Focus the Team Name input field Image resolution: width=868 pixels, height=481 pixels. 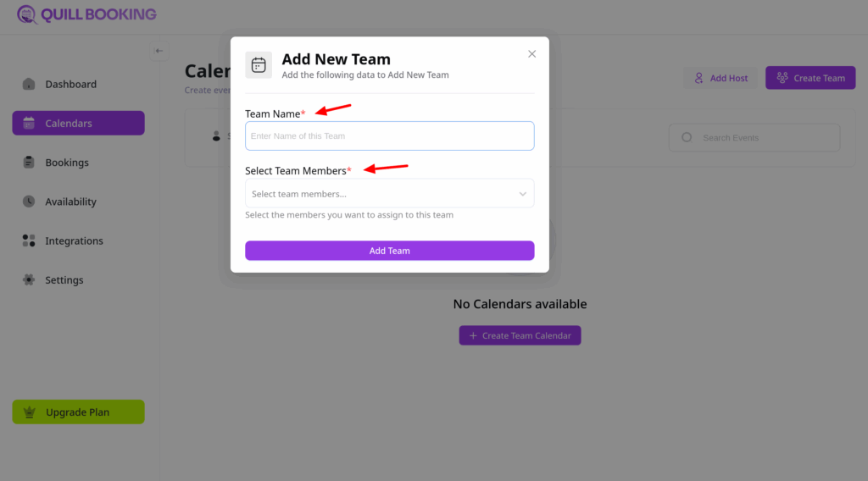pos(389,136)
